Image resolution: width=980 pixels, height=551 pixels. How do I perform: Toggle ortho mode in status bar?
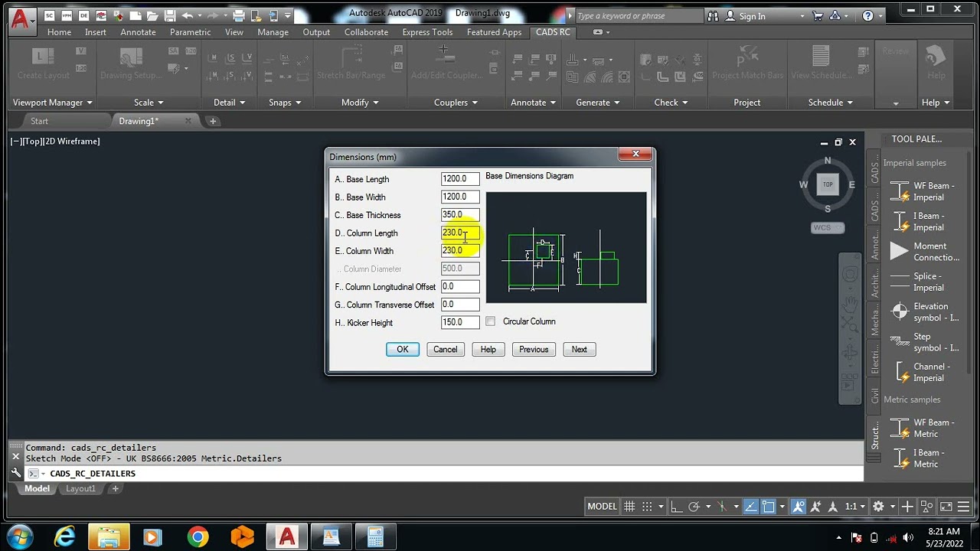[676, 506]
